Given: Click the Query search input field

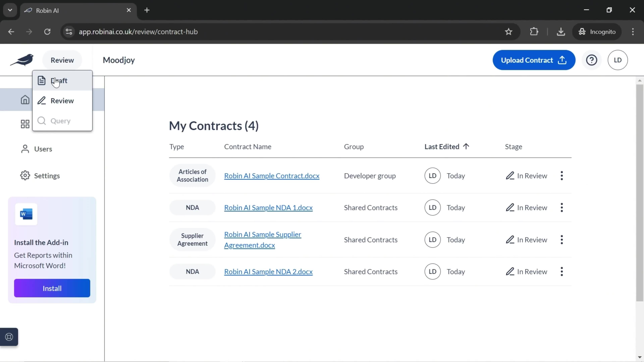Looking at the screenshot, I should (x=69, y=121).
